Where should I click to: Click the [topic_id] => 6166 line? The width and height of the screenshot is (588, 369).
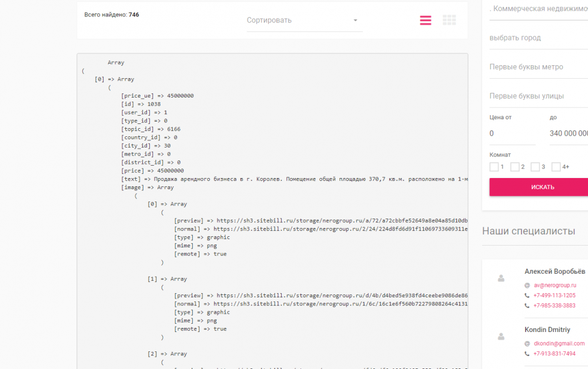point(151,129)
